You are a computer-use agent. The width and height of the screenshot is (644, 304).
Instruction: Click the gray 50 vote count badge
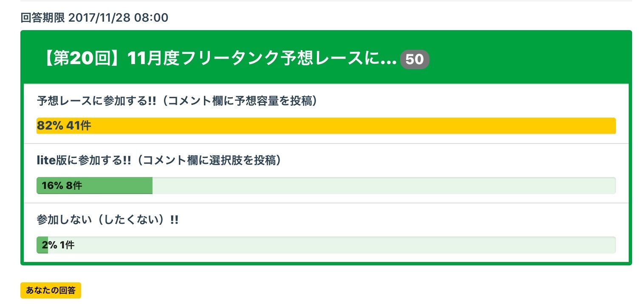(415, 59)
